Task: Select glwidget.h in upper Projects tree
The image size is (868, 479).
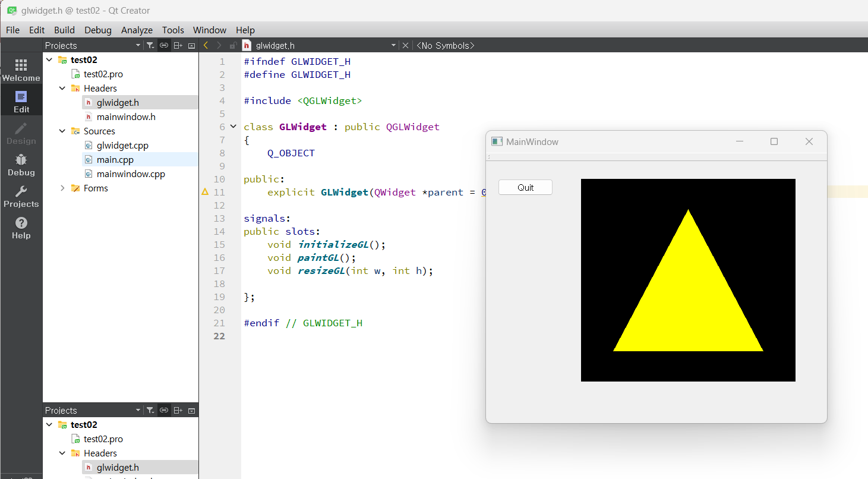Action: [118, 102]
